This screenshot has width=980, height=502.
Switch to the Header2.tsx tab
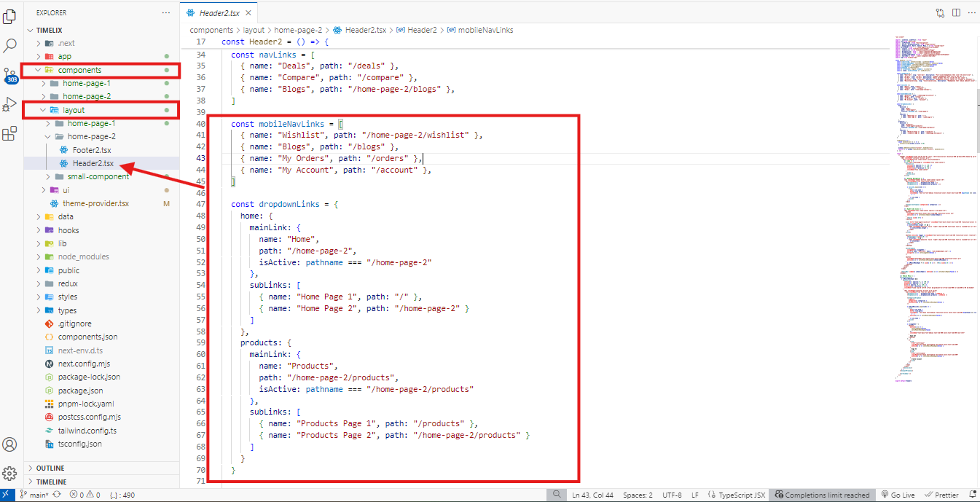coord(219,12)
